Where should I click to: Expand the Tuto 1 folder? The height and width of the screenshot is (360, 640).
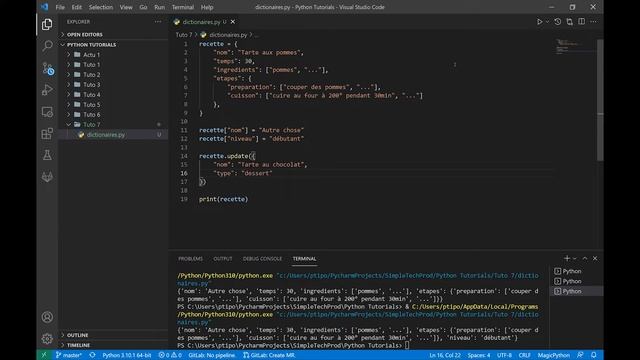coord(113,64)
